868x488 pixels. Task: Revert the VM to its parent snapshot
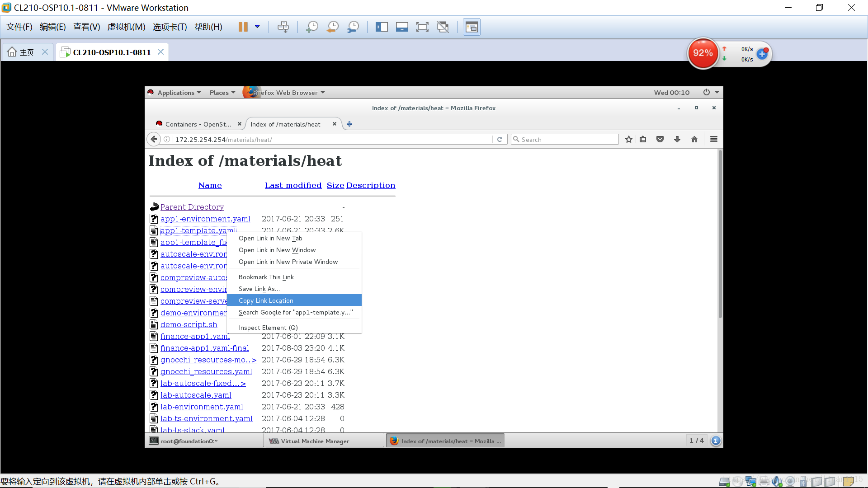click(332, 27)
